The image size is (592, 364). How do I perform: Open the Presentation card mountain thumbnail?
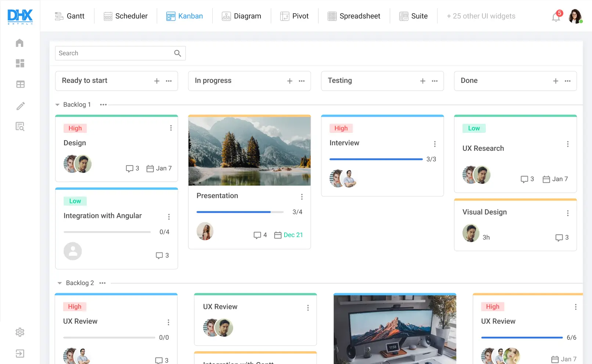249,151
